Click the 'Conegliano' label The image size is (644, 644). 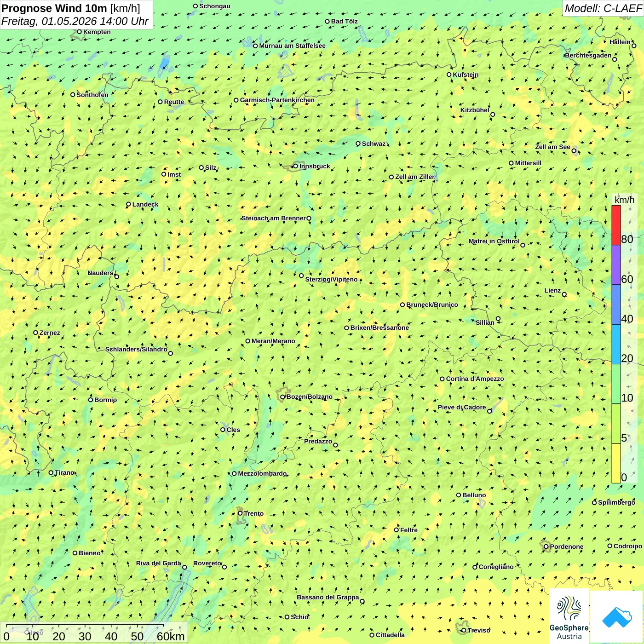496,567
